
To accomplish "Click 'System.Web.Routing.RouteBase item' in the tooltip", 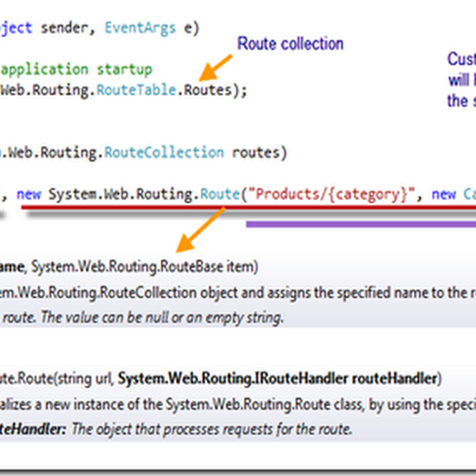I will 142,267.
